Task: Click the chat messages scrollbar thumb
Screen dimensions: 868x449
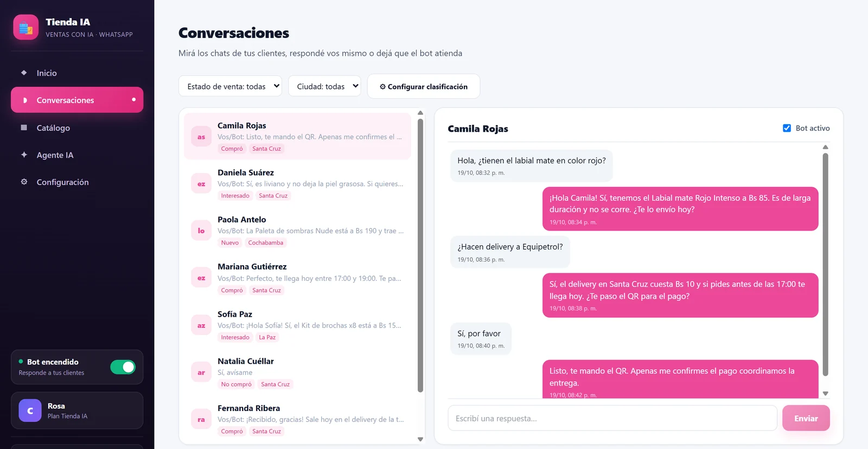Action: coord(825,264)
